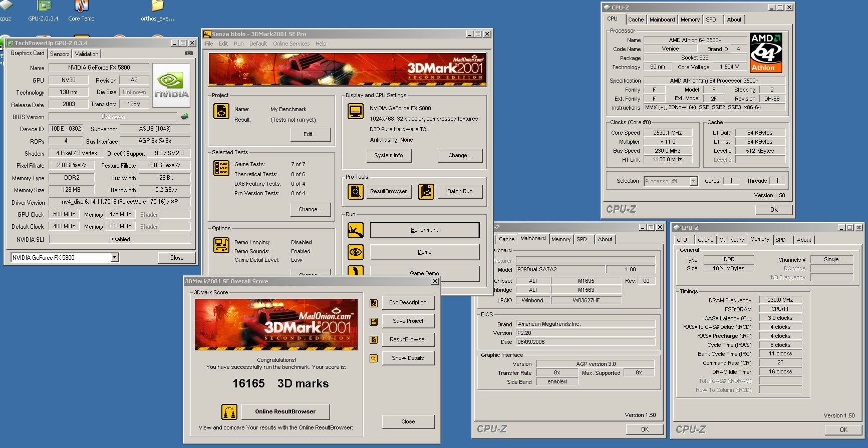
Task: Click the Save Project button
Action: (408, 321)
